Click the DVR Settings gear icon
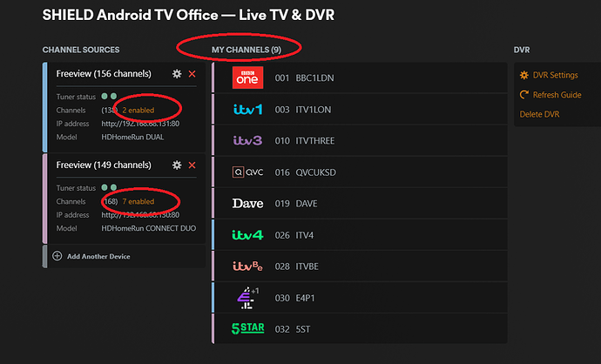 point(524,75)
